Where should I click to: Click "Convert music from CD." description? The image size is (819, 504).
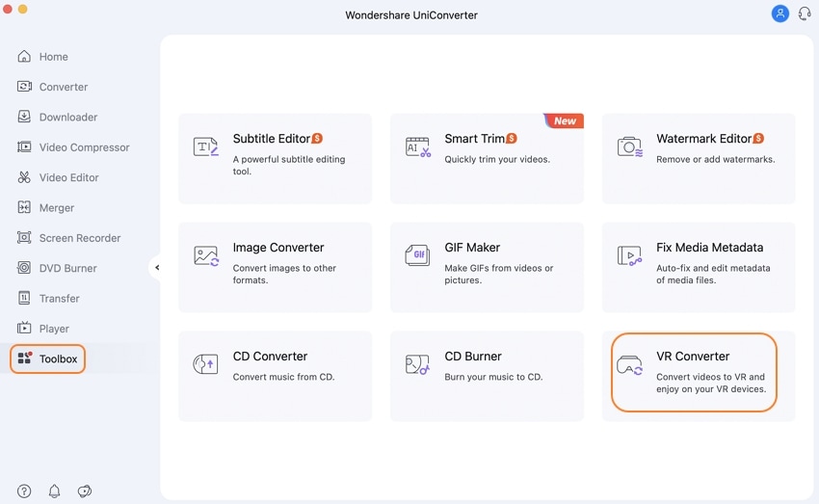pyautogui.click(x=283, y=377)
